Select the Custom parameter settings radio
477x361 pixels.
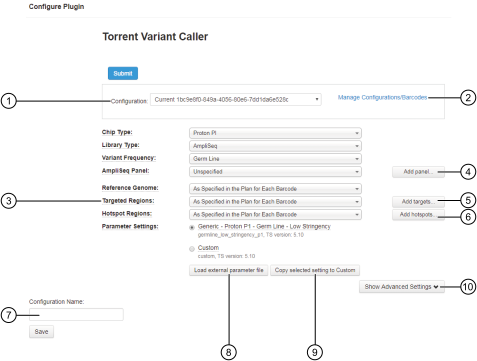click(192, 249)
